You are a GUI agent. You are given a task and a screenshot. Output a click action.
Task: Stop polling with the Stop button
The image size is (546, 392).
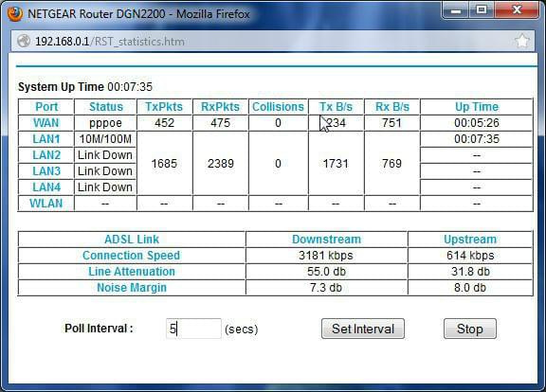[x=470, y=329]
